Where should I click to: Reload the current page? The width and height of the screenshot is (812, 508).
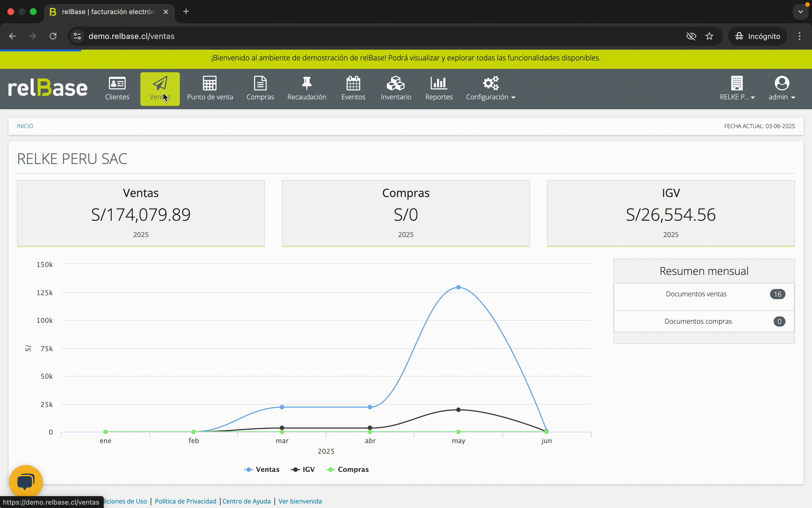[53, 36]
